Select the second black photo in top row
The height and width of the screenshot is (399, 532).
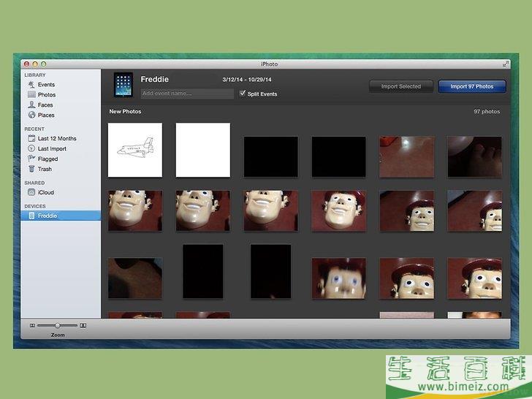coord(338,156)
